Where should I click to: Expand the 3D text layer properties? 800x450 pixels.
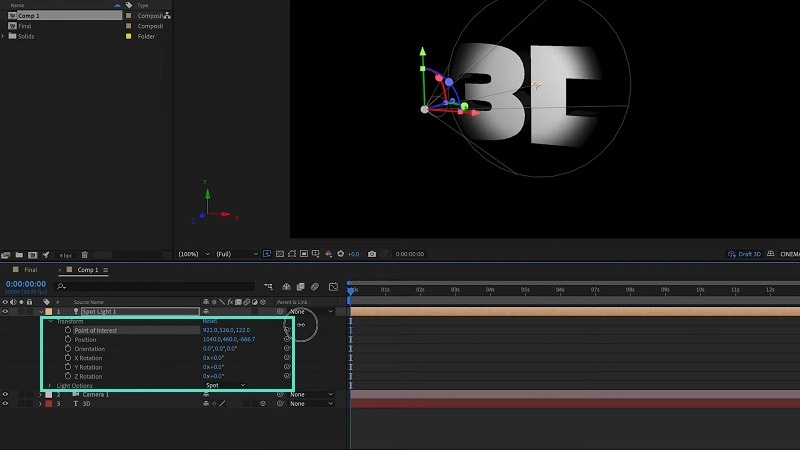point(41,404)
